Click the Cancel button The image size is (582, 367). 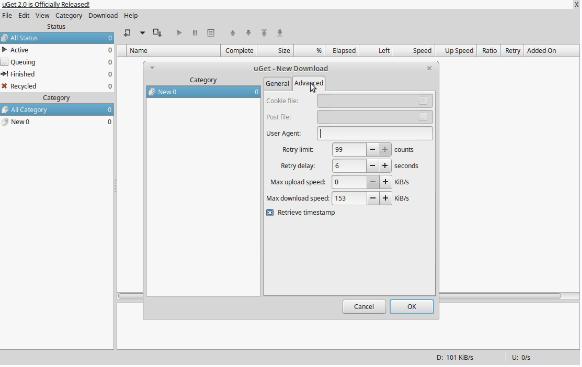tap(364, 307)
